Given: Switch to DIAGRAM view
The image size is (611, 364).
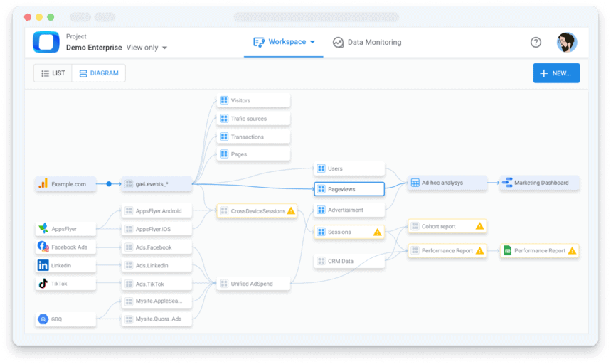Looking at the screenshot, I should point(99,73).
